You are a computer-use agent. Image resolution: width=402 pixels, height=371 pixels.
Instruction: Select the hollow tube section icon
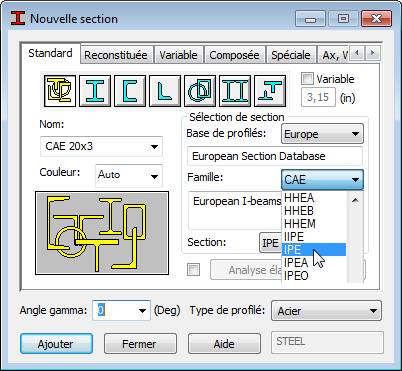[x=200, y=91]
